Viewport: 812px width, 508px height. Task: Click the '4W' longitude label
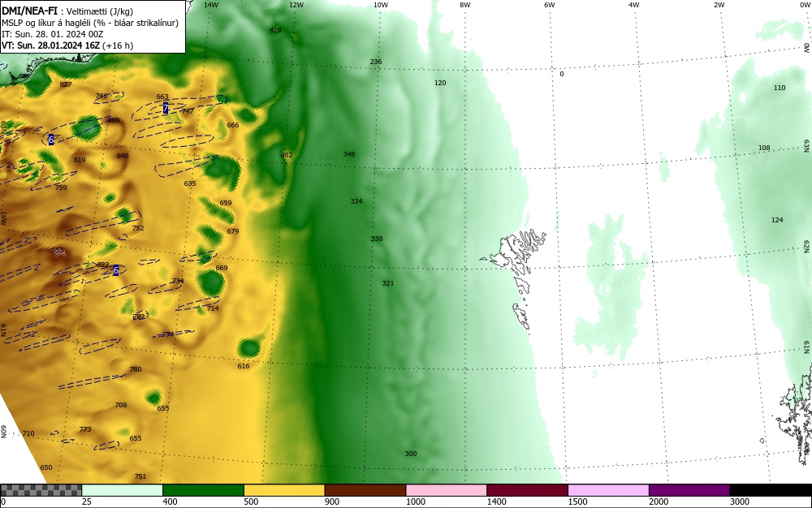(634, 5)
